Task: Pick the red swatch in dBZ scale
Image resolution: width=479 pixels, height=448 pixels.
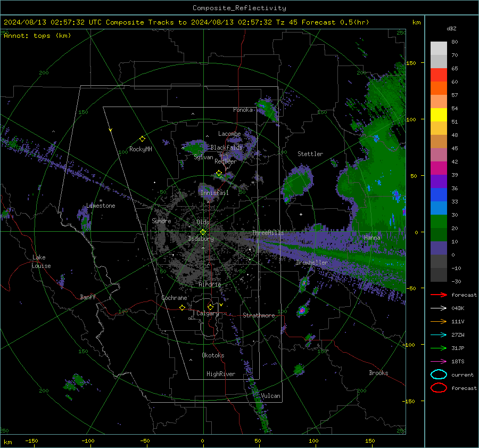Action: 439,75
